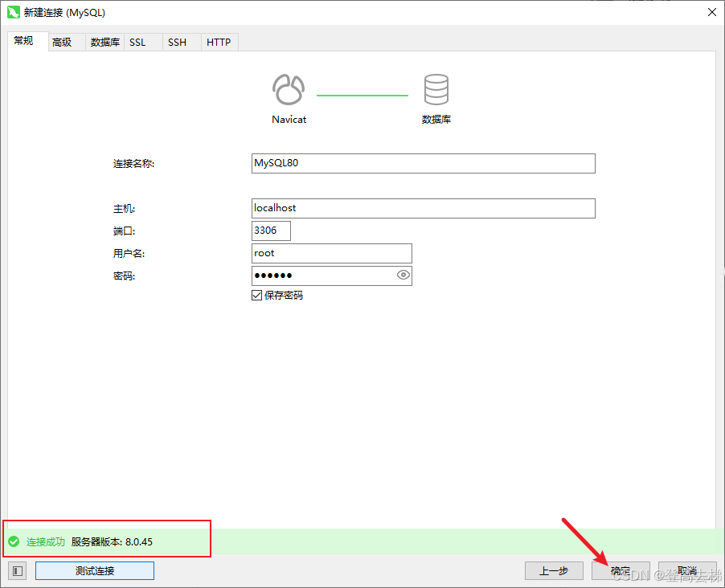Click the 服务器版本: 8.0.45 text
The width and height of the screenshot is (725, 588).
[x=112, y=541]
